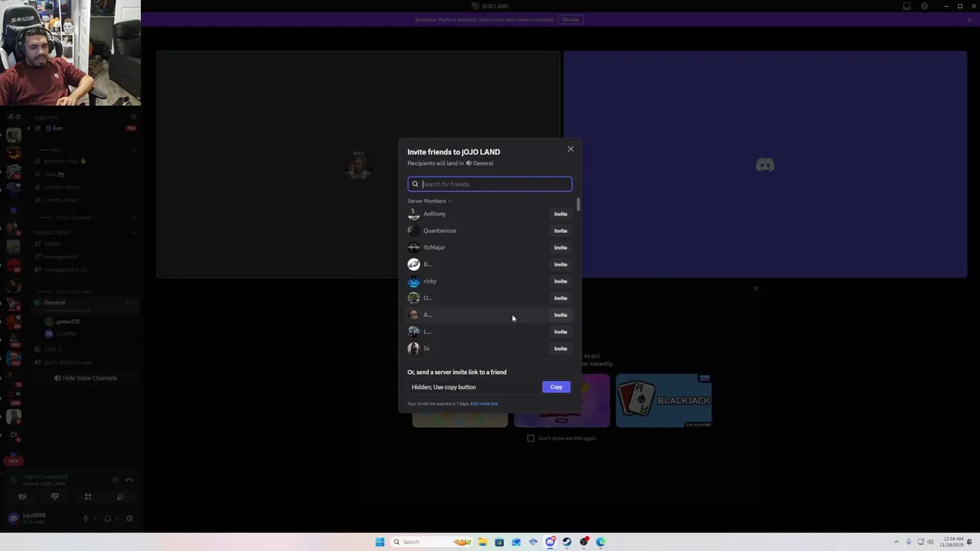This screenshot has height=551, width=980.
Task: Open the emote-ideas channel
Action: 84,201
